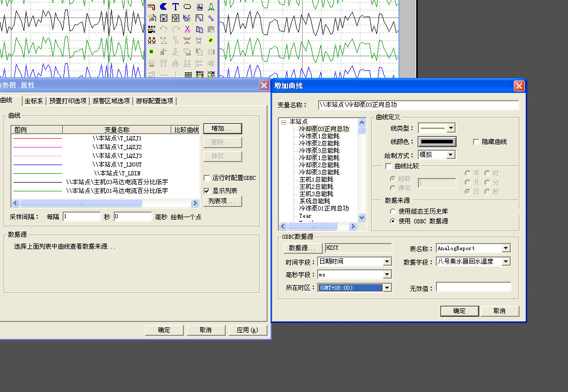
Task: Check the 隐藏曲线 checkbox
Action: pyautogui.click(x=477, y=142)
